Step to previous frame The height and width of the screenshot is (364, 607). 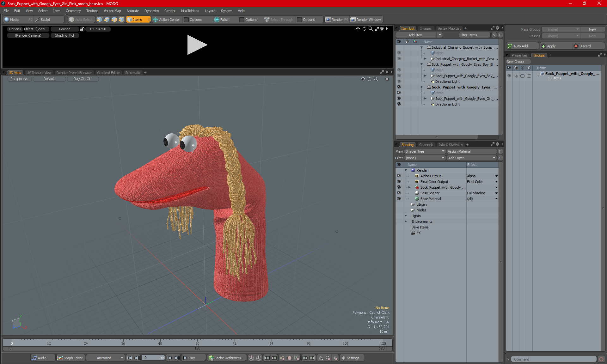click(x=137, y=358)
